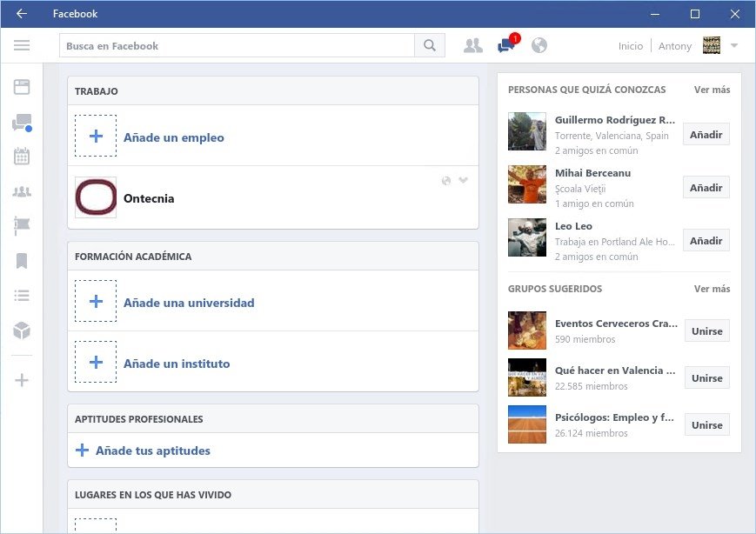Screen dimensions: 756x534
Task: Expand the account dropdown arrow
Action: pos(734,45)
